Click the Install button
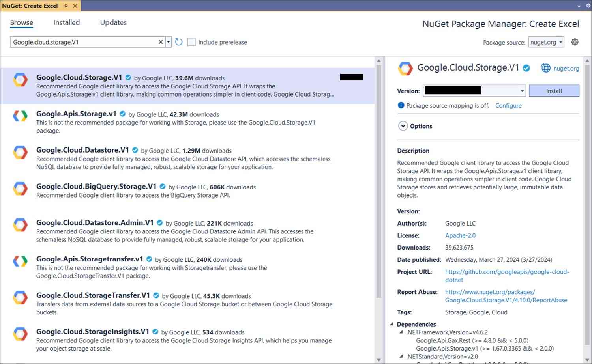This screenshot has height=364, width=592. 554,91
